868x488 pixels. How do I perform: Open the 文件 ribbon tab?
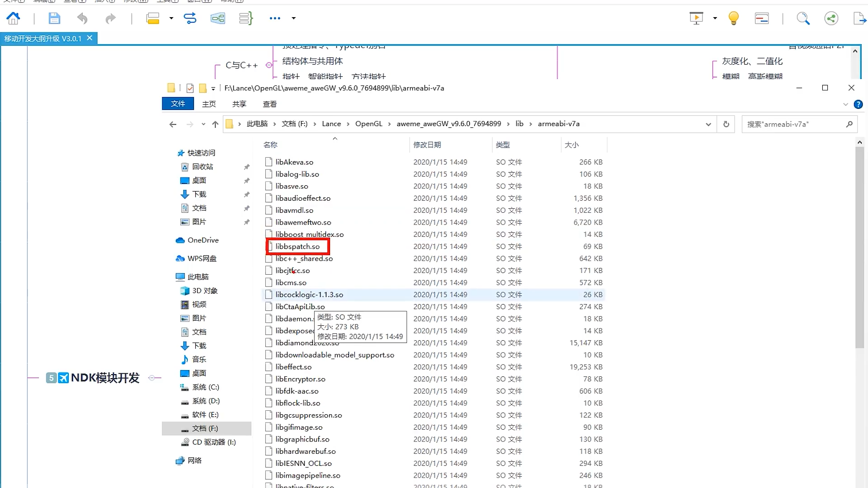click(178, 104)
